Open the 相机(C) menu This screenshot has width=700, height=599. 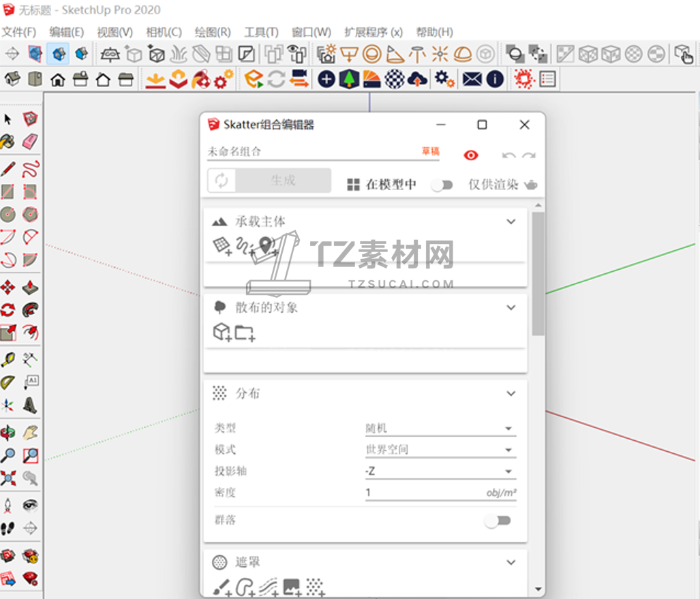tap(164, 32)
